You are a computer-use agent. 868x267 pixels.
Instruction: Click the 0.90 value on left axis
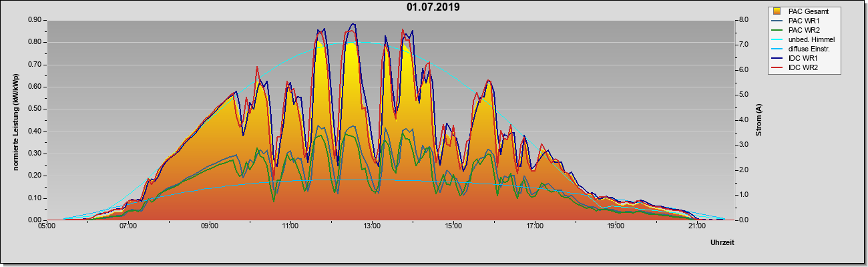click(35, 20)
